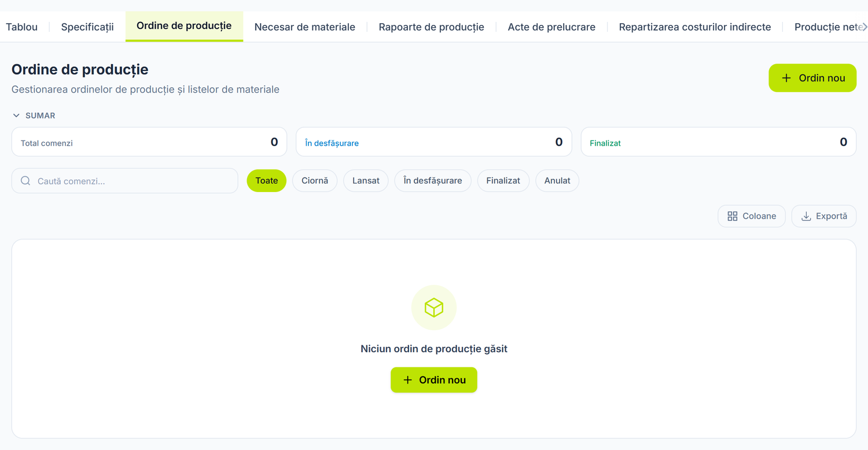Open the Repartizarea costurilor indirecte tab
This screenshot has height=450, width=868.
695,27
